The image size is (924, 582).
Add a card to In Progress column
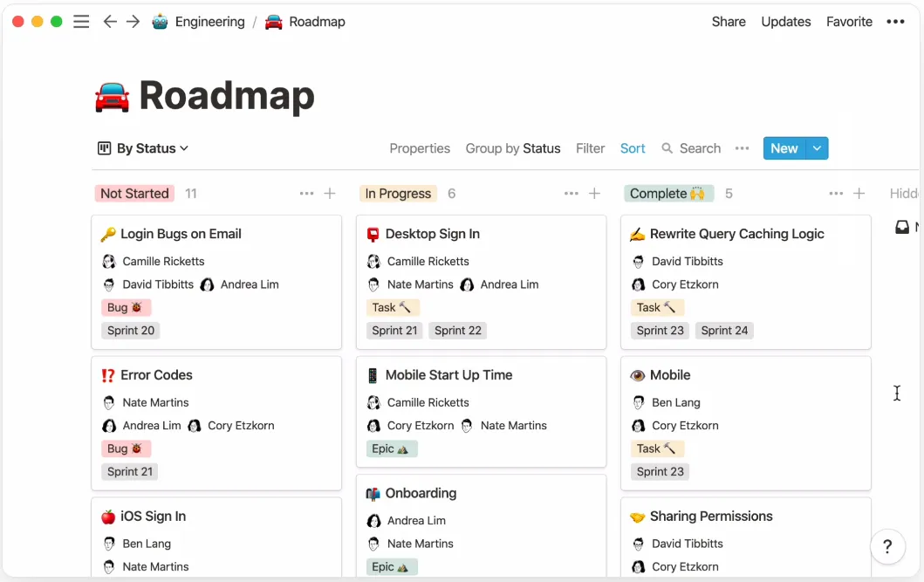[594, 193]
